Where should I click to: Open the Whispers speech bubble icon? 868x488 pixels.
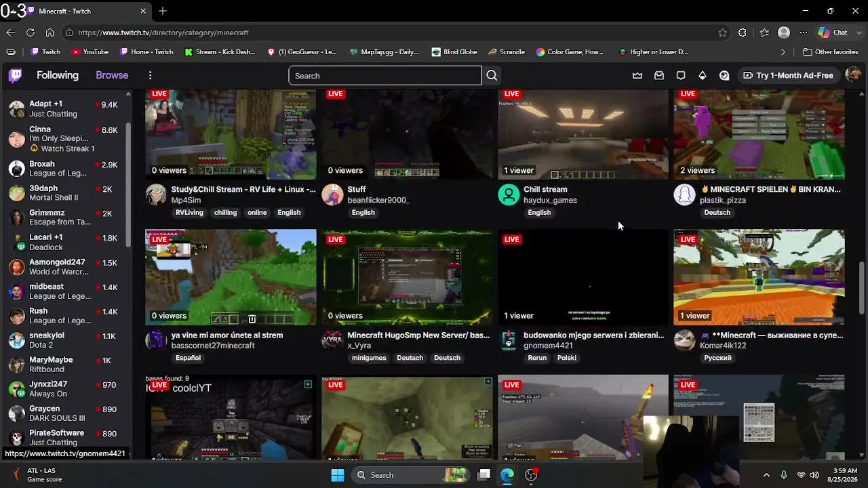[681, 75]
